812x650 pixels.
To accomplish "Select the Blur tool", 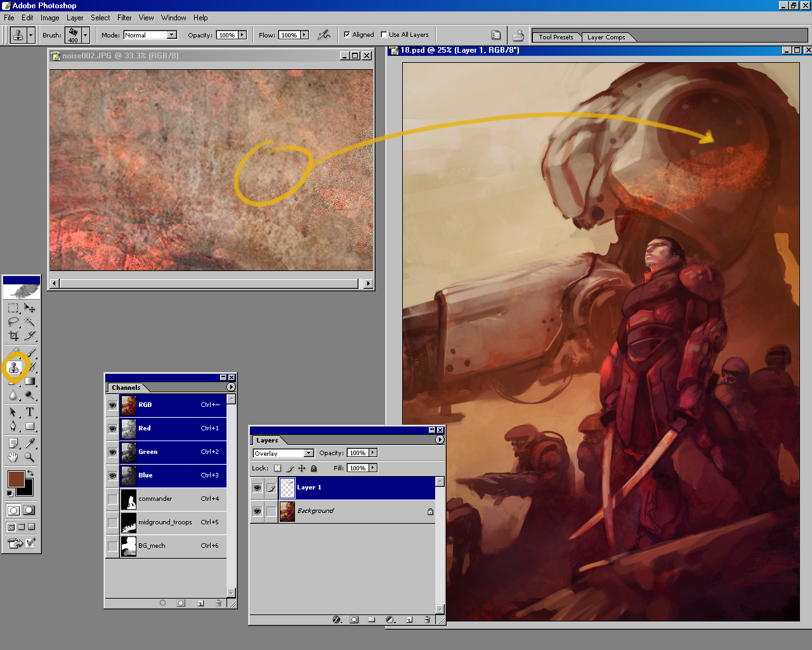I will tap(13, 395).
